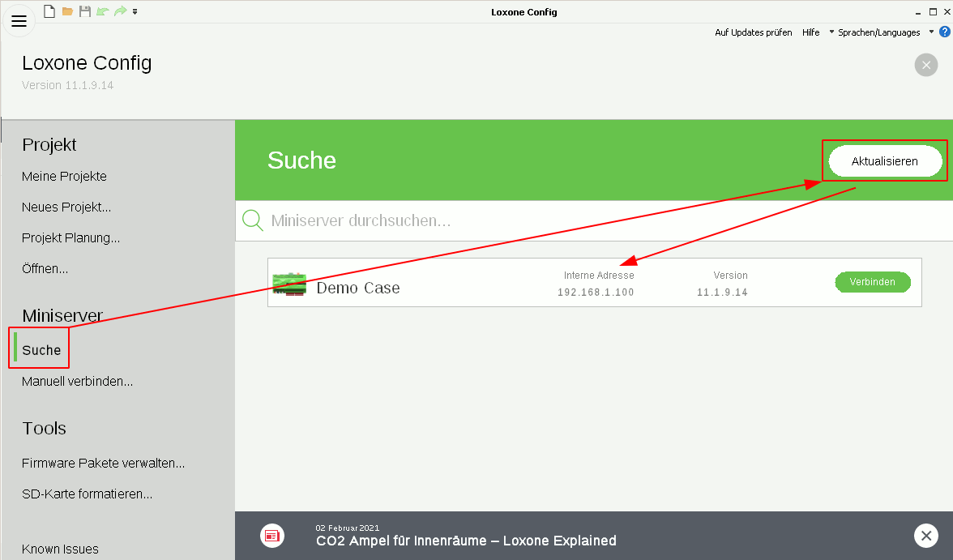
Task: Choose Öffnen... in the sidebar
Action: pos(45,269)
